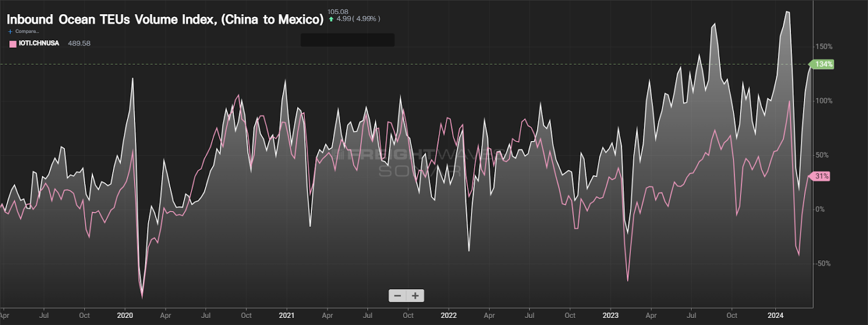Click the blue plus icon beside Compare
Image resolution: width=868 pixels, height=325 pixels.
point(10,31)
